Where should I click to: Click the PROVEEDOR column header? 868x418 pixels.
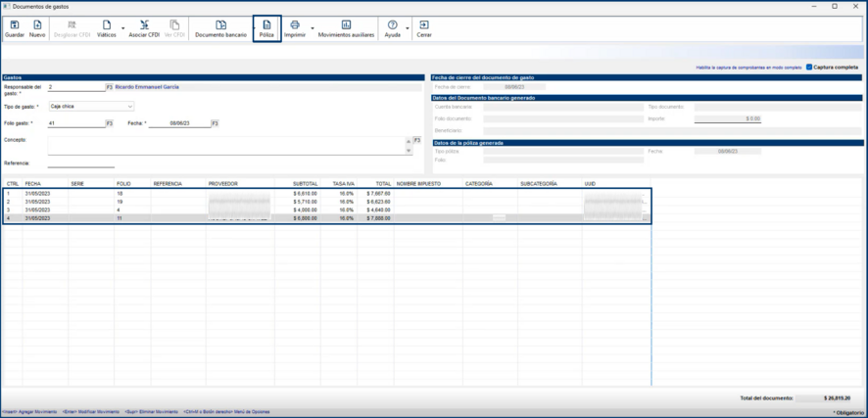click(x=223, y=183)
